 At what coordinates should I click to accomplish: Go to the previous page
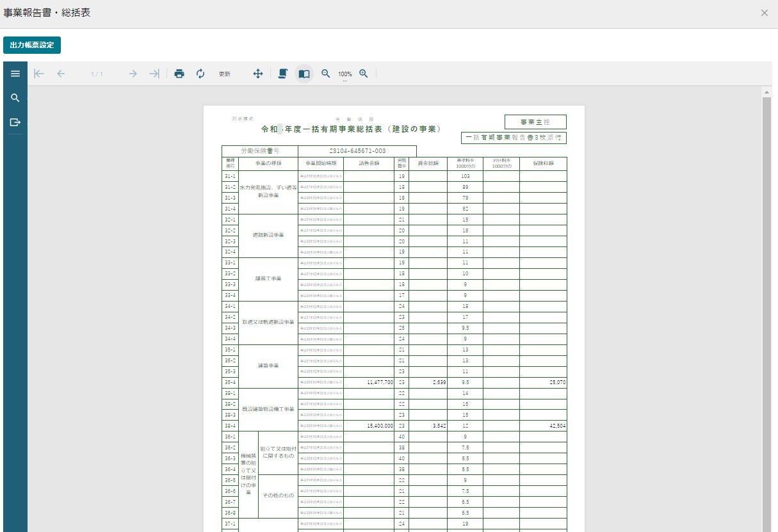(x=61, y=74)
